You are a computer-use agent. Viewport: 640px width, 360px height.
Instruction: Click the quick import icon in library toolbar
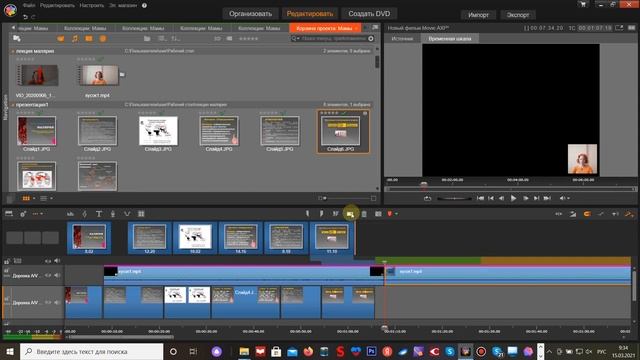(17, 38)
